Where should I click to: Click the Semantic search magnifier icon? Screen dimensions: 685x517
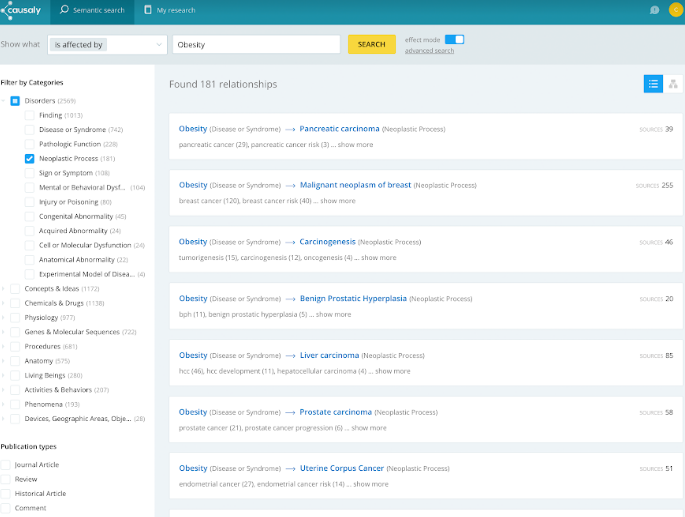click(x=64, y=10)
